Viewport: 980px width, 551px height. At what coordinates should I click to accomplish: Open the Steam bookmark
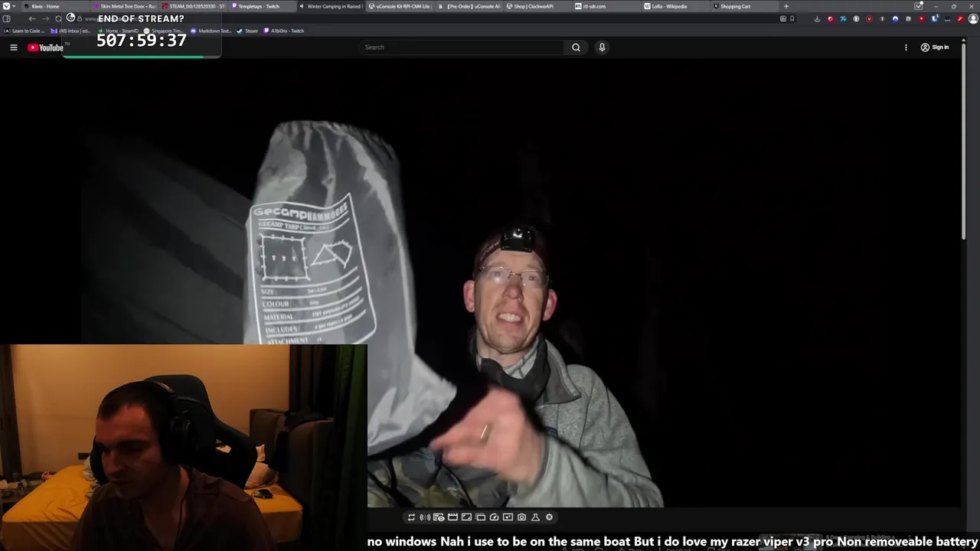click(247, 31)
